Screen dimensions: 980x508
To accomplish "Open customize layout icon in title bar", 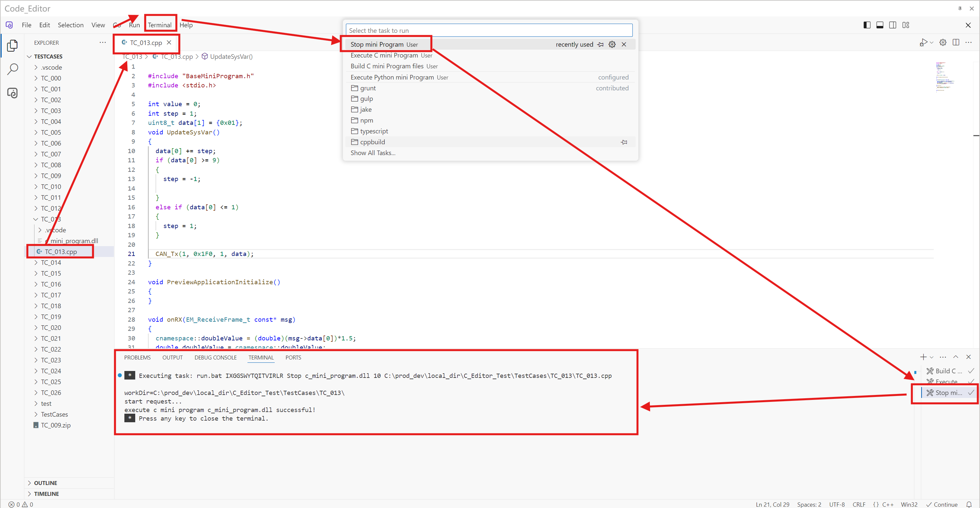I will click(x=905, y=25).
